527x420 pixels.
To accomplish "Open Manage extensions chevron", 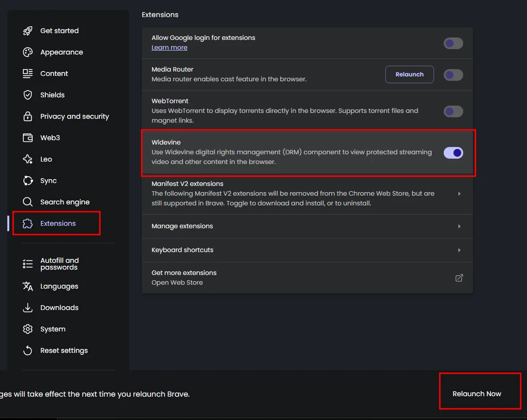I will pos(459,226).
